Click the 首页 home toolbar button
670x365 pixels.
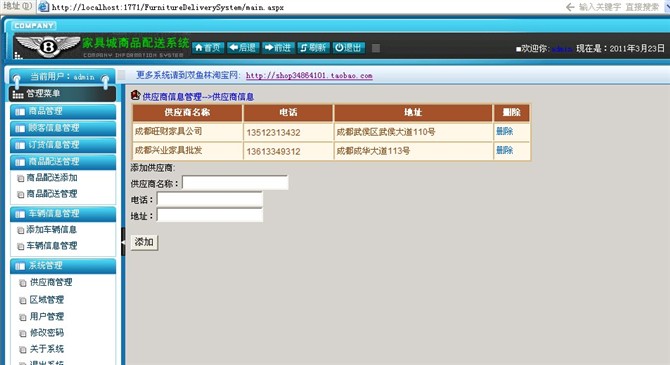[208, 48]
